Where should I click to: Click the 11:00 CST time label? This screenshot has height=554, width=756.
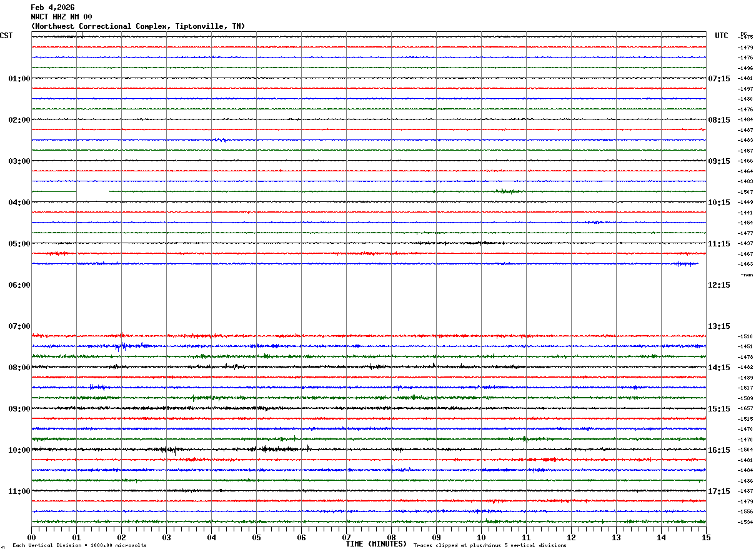tap(19, 491)
